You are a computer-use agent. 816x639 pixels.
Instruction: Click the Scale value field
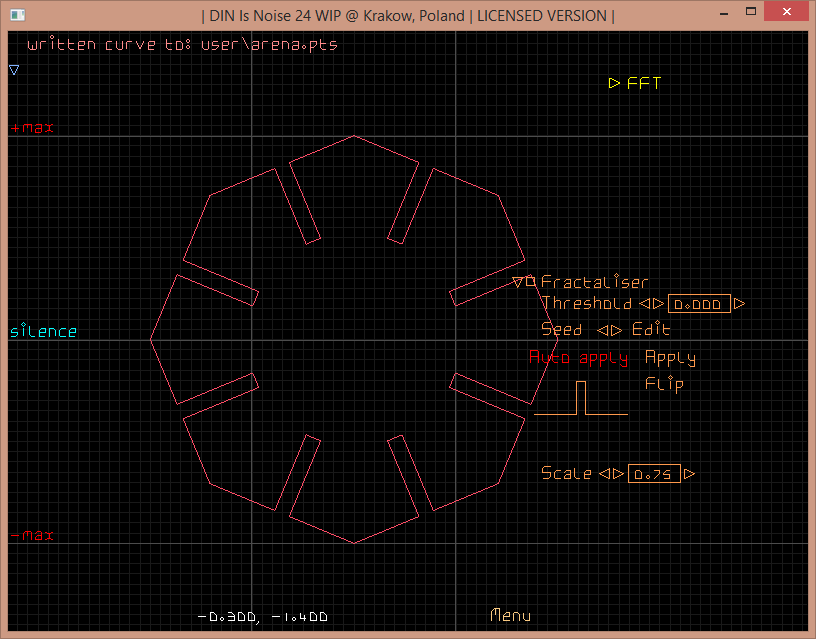click(654, 474)
